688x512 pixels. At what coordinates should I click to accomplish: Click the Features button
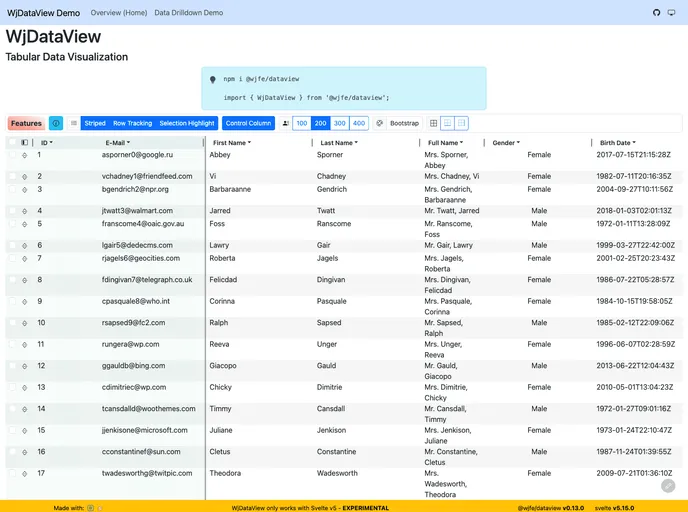[x=26, y=123]
